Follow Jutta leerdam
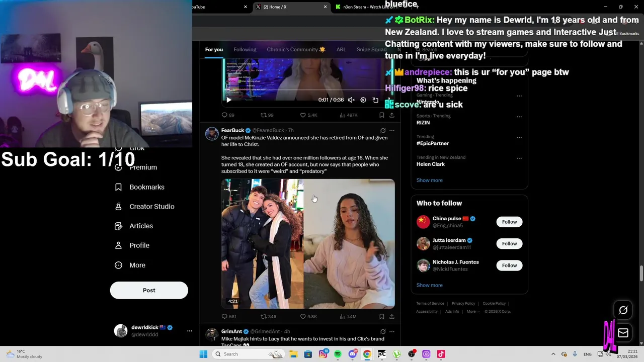The image size is (644, 362). tap(509, 243)
